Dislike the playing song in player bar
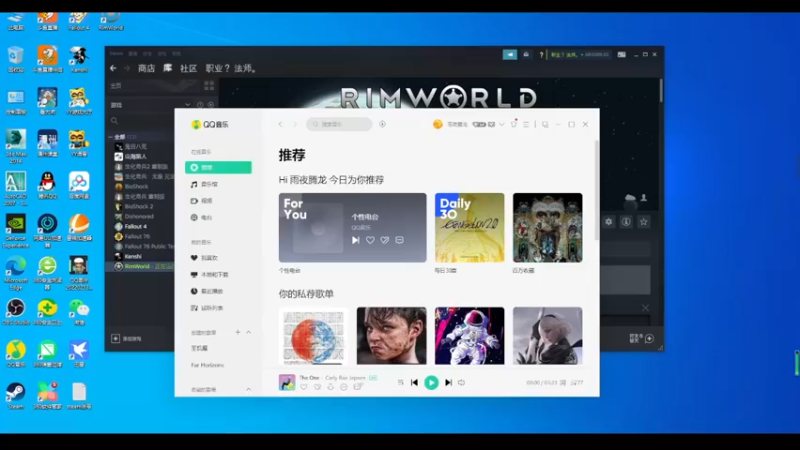 (x=317, y=387)
